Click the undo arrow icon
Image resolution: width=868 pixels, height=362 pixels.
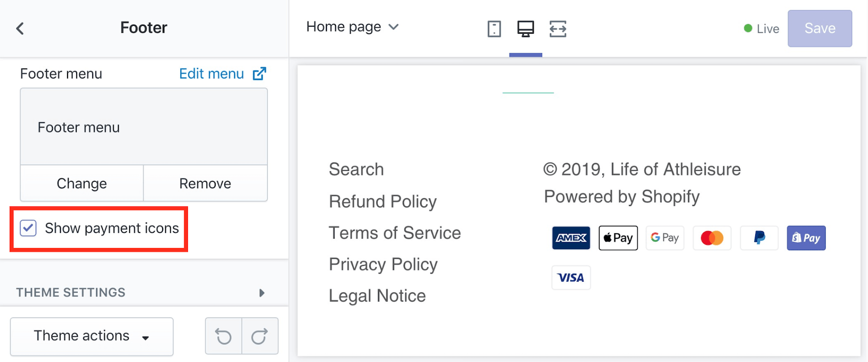coord(223,336)
